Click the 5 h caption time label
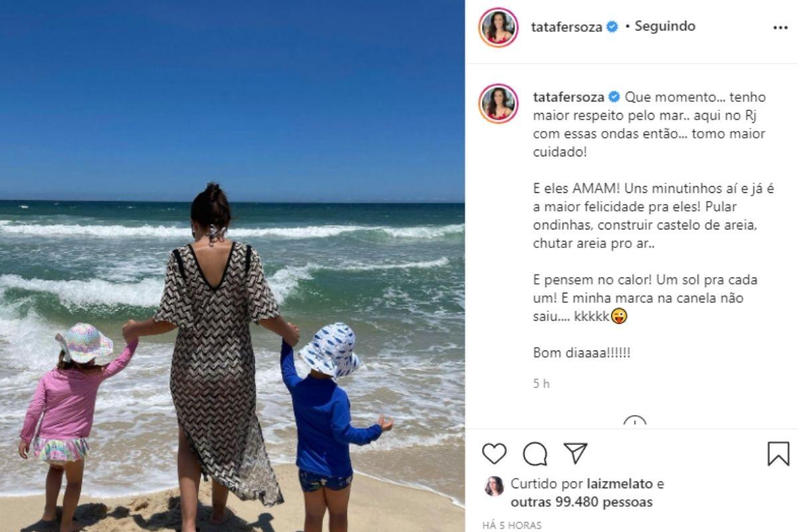 541,384
